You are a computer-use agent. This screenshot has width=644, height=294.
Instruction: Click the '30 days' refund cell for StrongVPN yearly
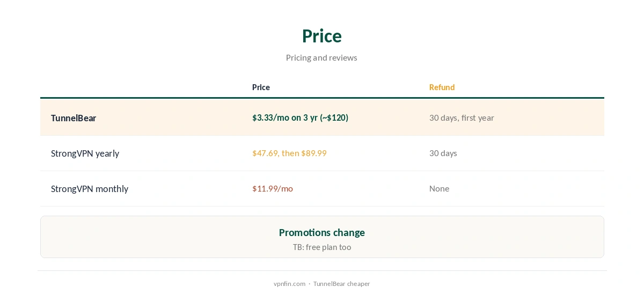pyautogui.click(x=443, y=153)
